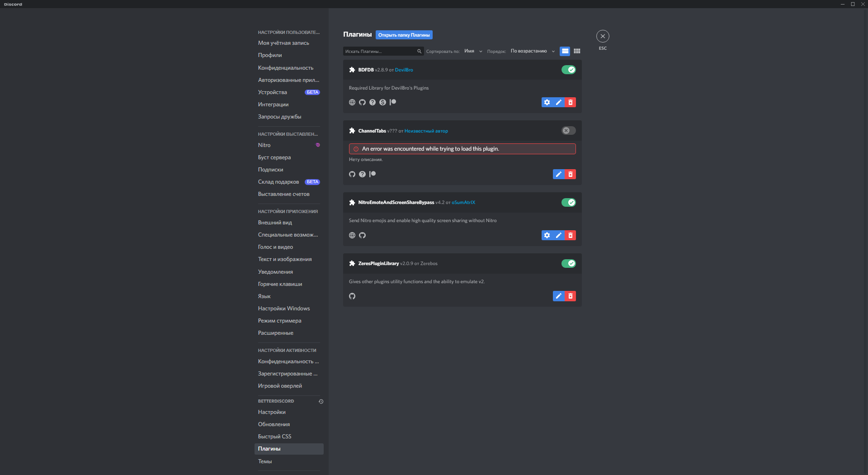Delete the ZeresPluginLibrary plugin
868x475 pixels.
click(x=571, y=296)
